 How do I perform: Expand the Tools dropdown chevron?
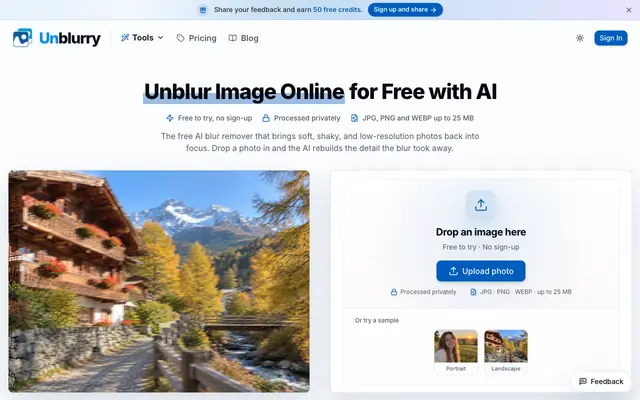160,38
